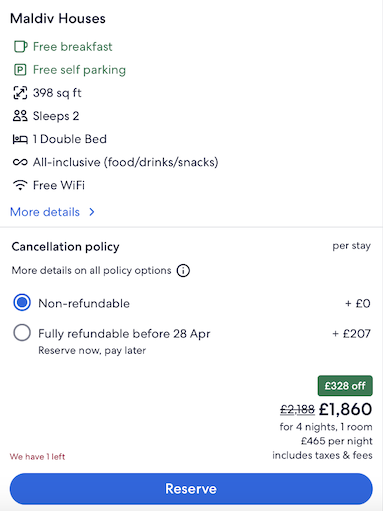Select Fully refundable before 28 Apr radio

[22, 333]
